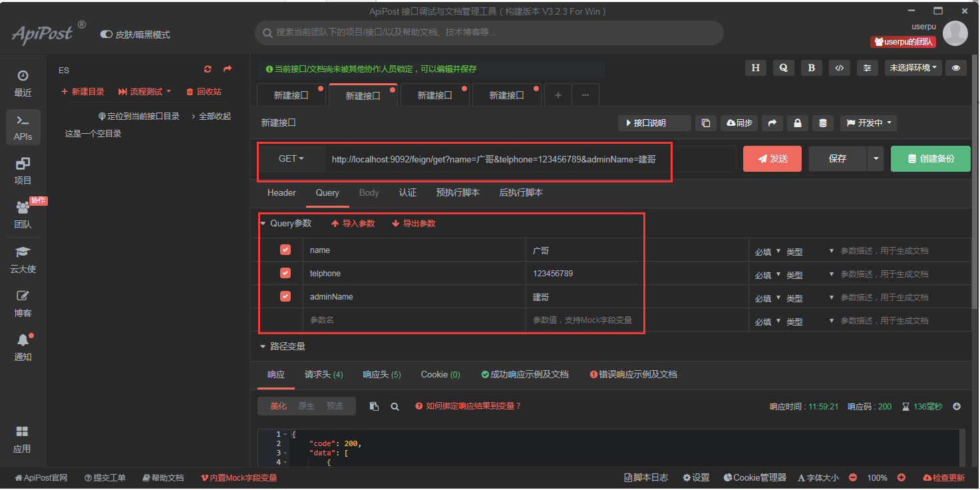Click the 同步 sync icon button

coord(738,122)
